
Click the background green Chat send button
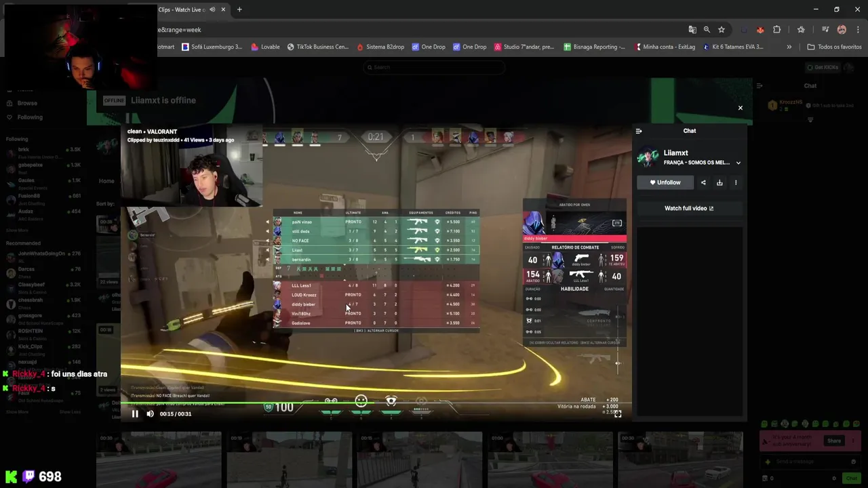(x=851, y=479)
